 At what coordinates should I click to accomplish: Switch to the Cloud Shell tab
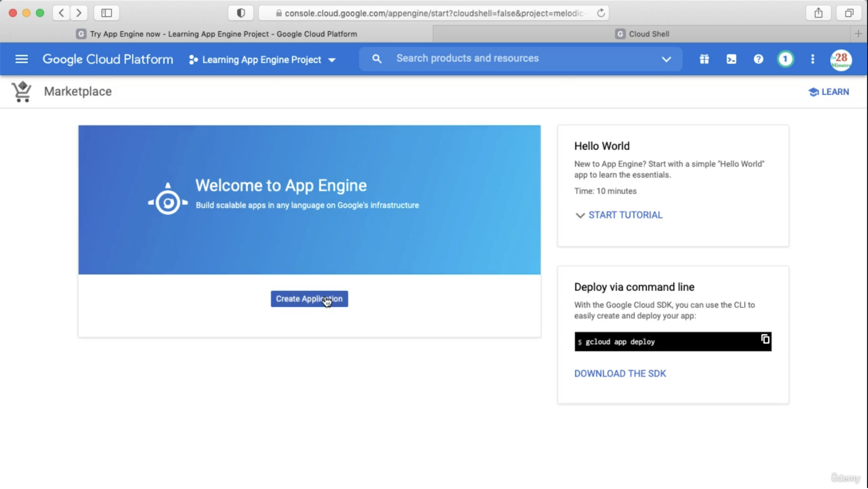coord(643,34)
